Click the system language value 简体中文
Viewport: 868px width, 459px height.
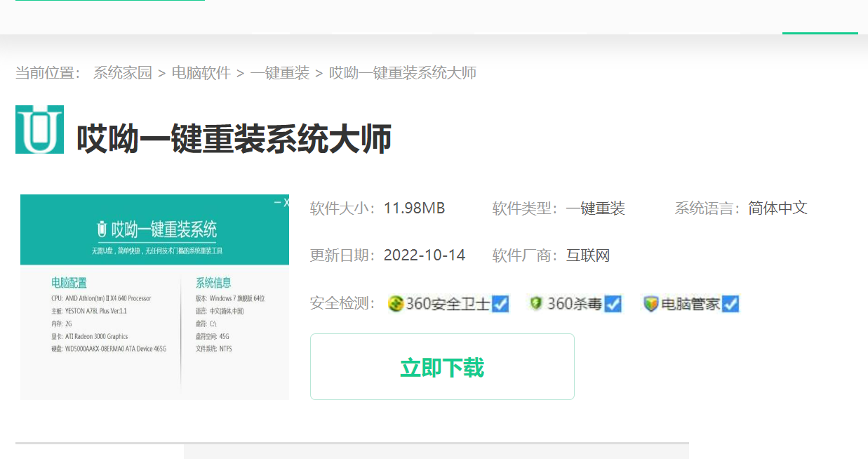[777, 208]
